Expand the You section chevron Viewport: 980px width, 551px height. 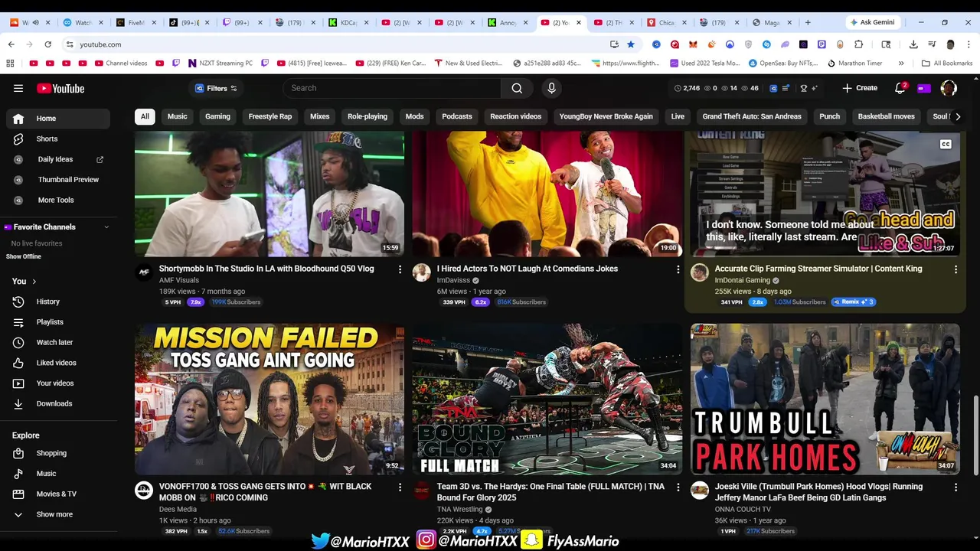point(34,282)
